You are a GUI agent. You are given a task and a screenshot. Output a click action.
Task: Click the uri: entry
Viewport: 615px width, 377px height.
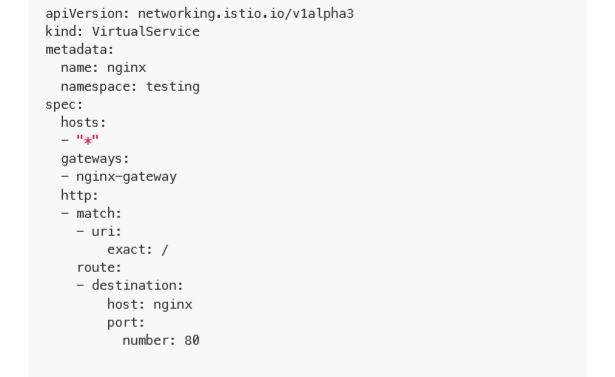click(x=106, y=231)
